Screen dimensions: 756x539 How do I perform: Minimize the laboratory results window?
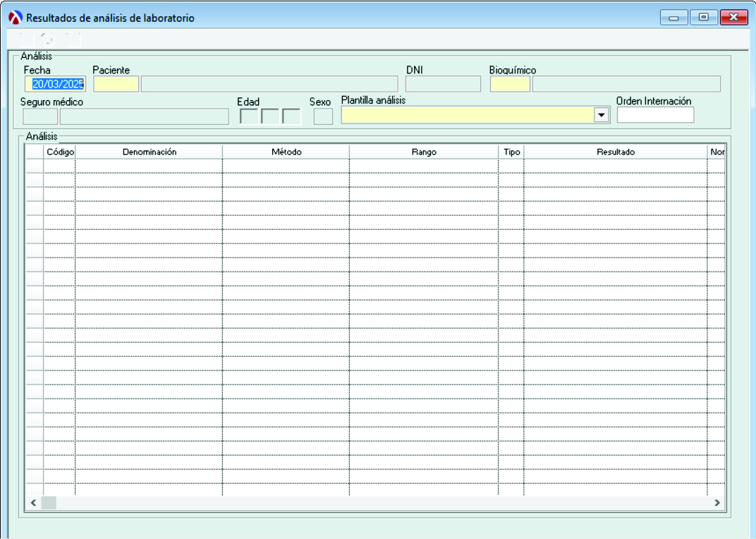674,18
